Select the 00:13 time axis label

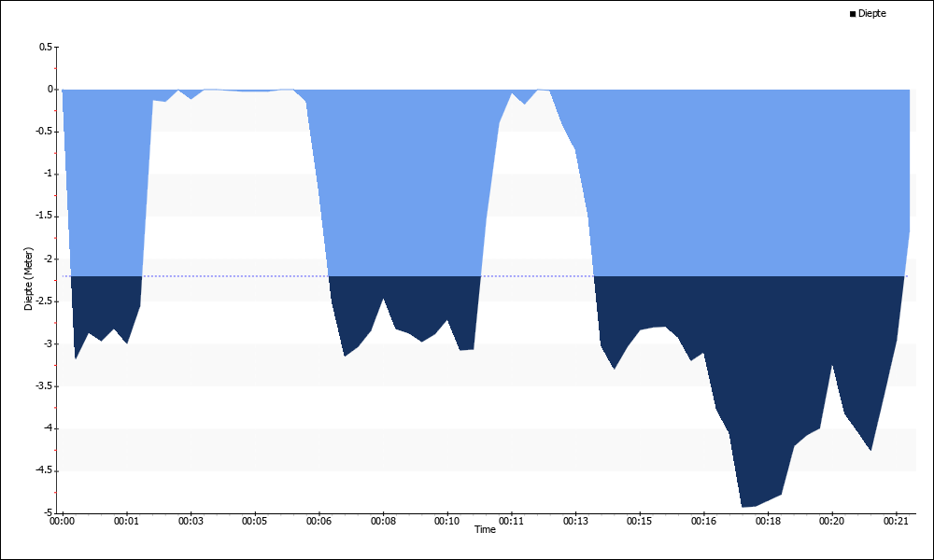575,522
